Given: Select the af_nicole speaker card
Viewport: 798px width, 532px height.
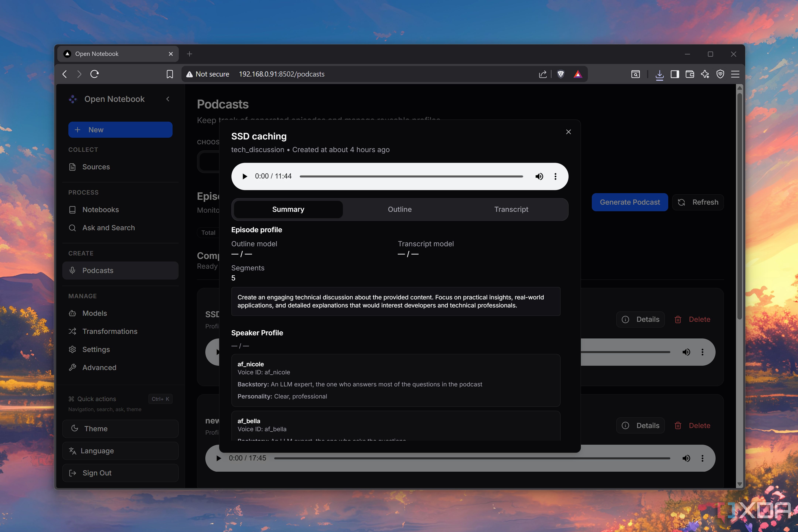Looking at the screenshot, I should point(396,380).
